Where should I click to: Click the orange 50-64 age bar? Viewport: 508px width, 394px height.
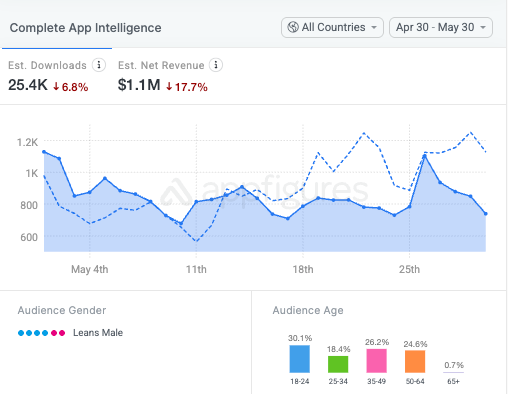pos(415,362)
